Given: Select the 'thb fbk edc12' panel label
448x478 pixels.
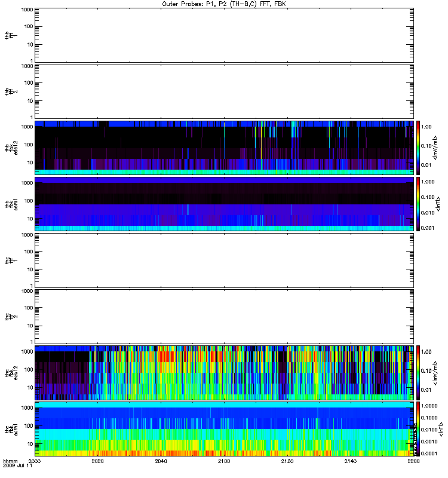Looking at the screenshot, I should point(11,148).
